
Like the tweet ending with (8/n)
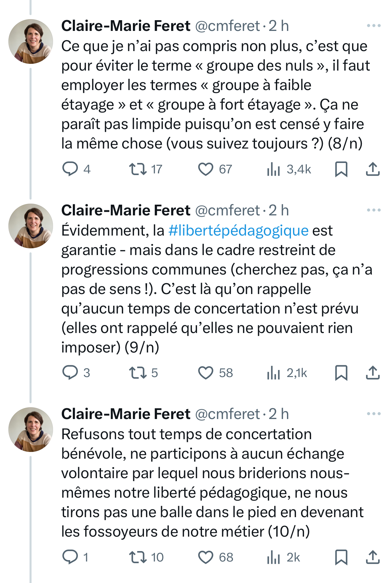point(205,169)
